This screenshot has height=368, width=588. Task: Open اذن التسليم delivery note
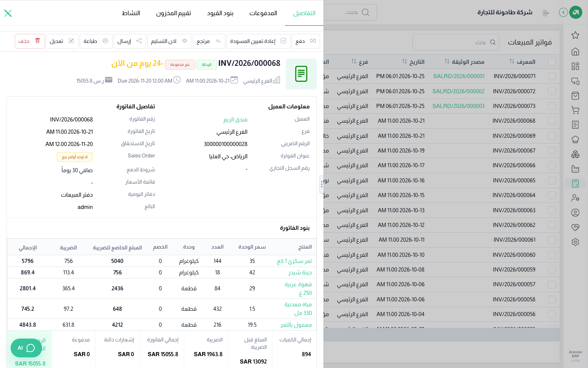169,41
